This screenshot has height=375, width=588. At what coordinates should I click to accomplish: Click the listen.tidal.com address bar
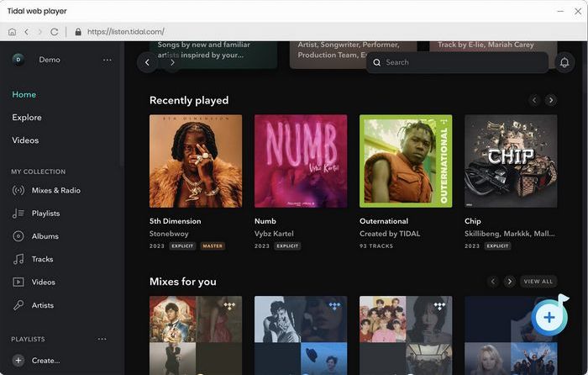pos(126,32)
